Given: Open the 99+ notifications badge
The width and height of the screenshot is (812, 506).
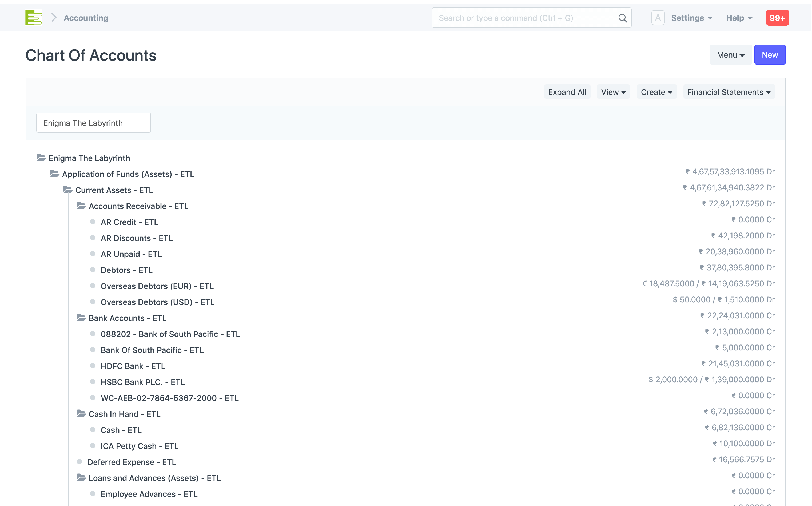Looking at the screenshot, I should [777, 18].
